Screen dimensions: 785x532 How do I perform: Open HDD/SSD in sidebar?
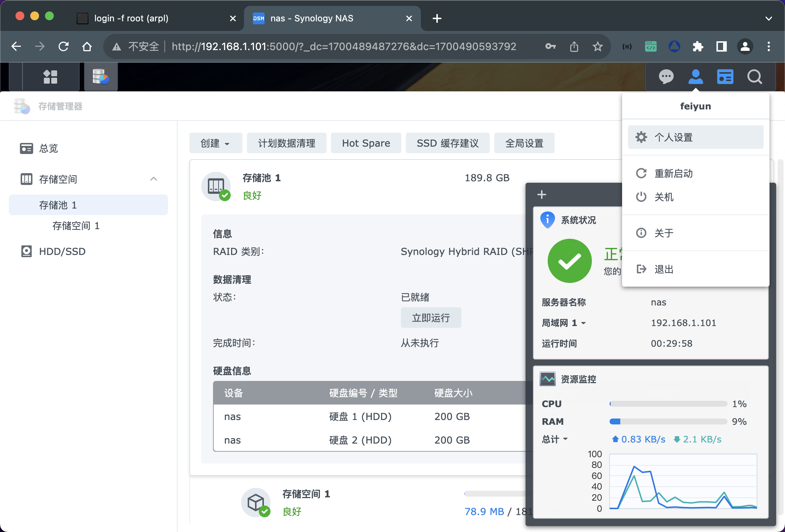(88, 251)
